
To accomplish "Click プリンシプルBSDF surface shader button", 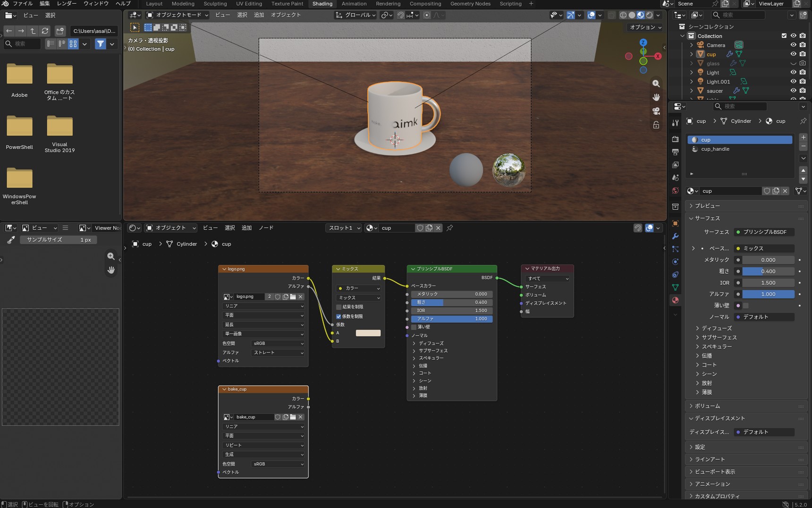I will click(x=764, y=232).
